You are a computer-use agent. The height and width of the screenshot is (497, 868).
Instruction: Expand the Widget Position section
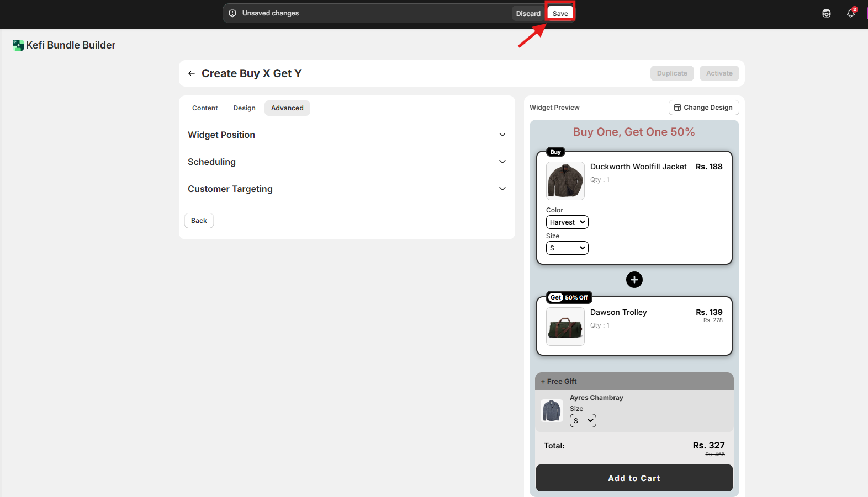pyautogui.click(x=347, y=135)
